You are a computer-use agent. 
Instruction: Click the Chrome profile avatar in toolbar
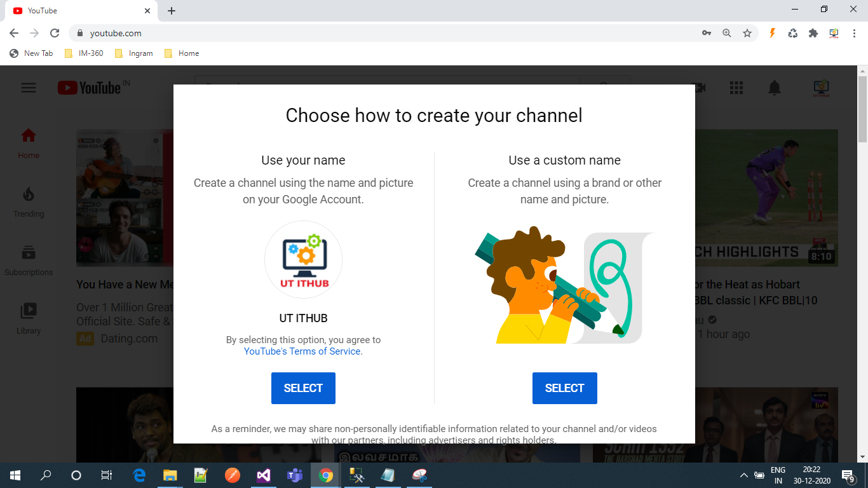(834, 33)
